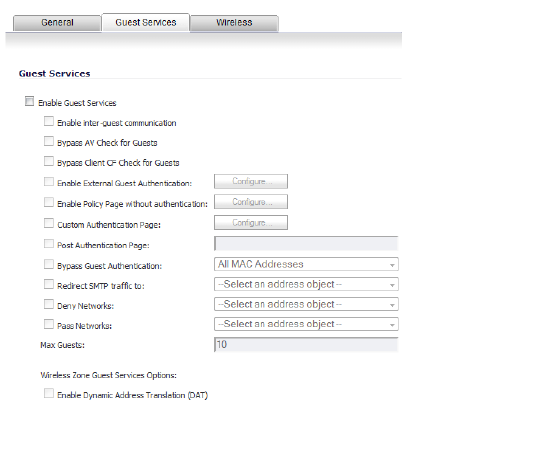The width and height of the screenshot is (552, 458).
Task: Click the Max Guests input field
Action: click(306, 345)
